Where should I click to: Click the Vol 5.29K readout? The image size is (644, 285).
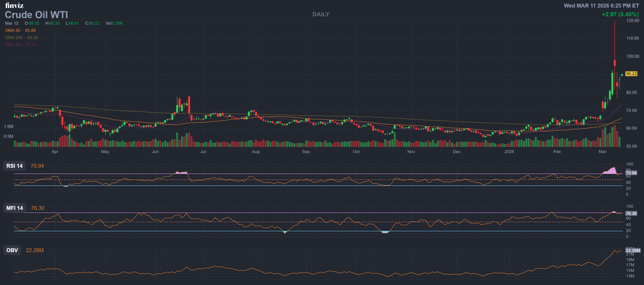(114, 23)
